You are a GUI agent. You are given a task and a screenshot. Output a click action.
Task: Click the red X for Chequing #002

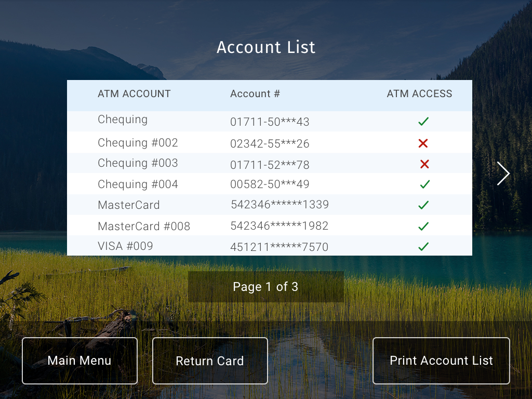point(423,143)
